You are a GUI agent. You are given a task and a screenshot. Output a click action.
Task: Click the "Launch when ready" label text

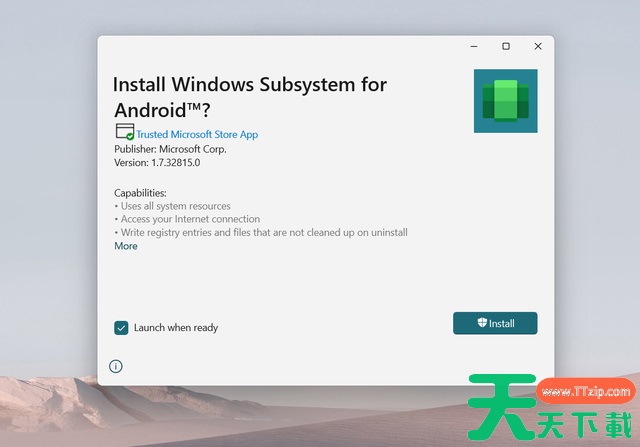(x=176, y=328)
